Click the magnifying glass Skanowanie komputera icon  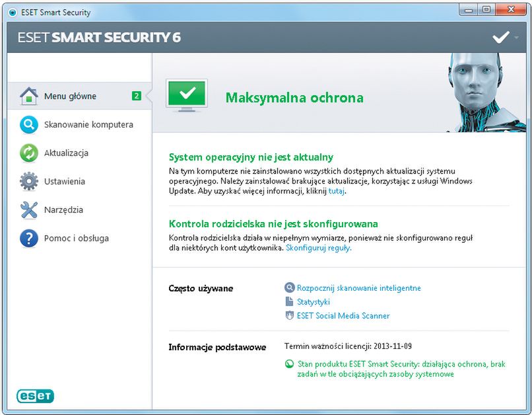(28, 124)
